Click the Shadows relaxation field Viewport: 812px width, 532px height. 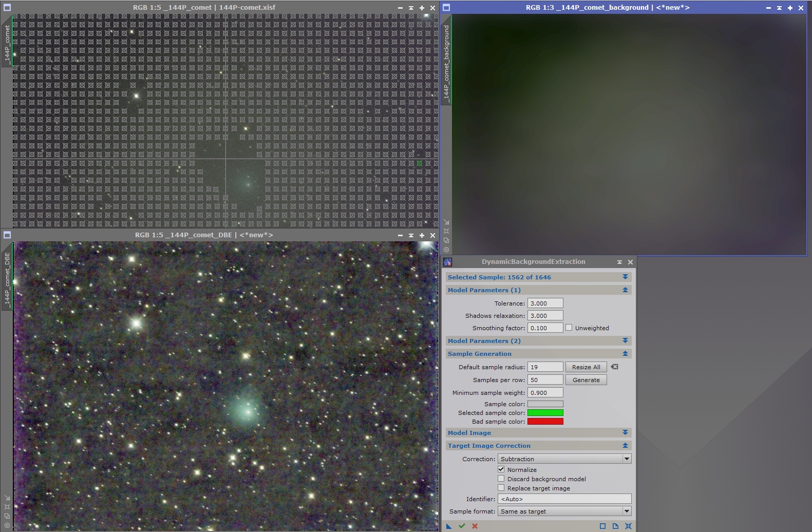pos(545,315)
